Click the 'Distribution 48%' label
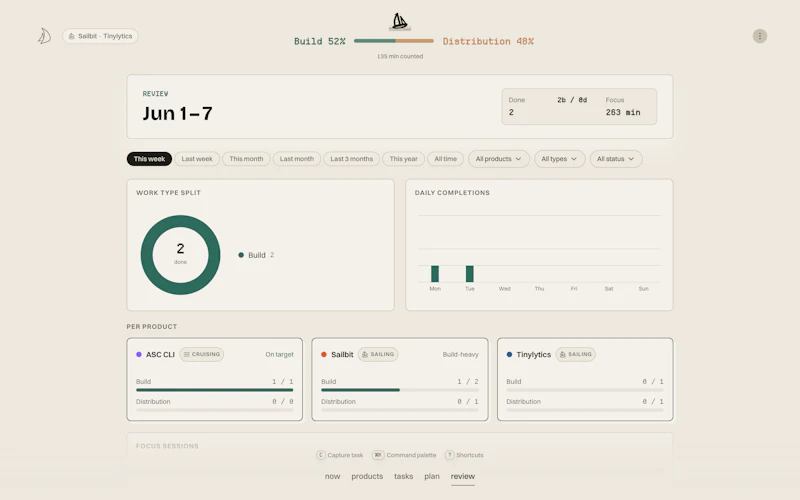Viewport: 800px width, 500px height. (488, 41)
